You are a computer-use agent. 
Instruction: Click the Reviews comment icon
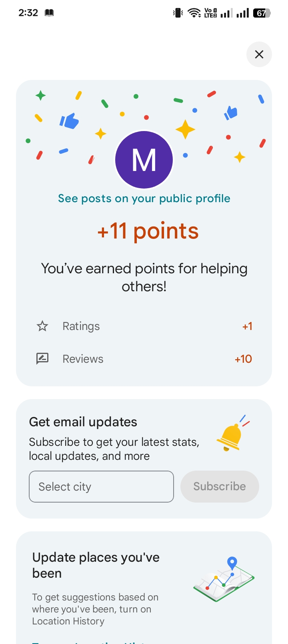point(42,359)
